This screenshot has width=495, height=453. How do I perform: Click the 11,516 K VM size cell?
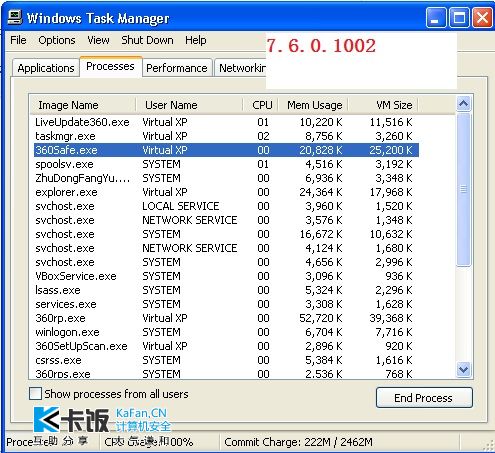click(391, 122)
